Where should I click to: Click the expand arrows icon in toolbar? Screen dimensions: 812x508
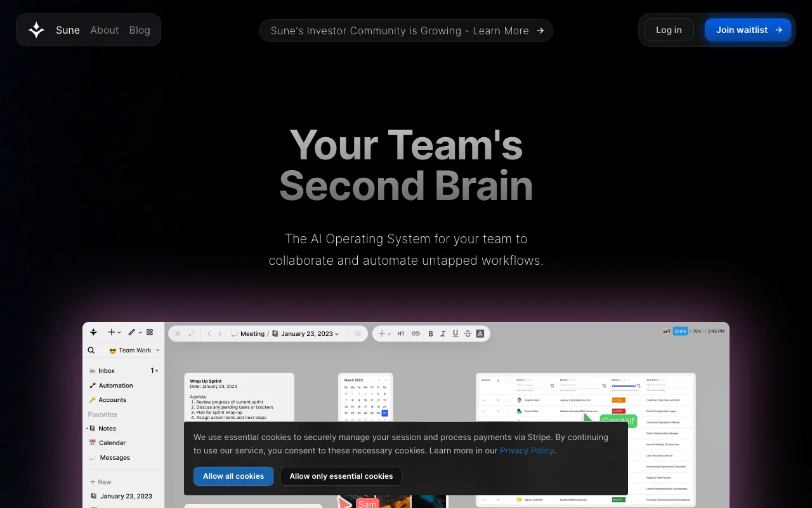(192, 333)
